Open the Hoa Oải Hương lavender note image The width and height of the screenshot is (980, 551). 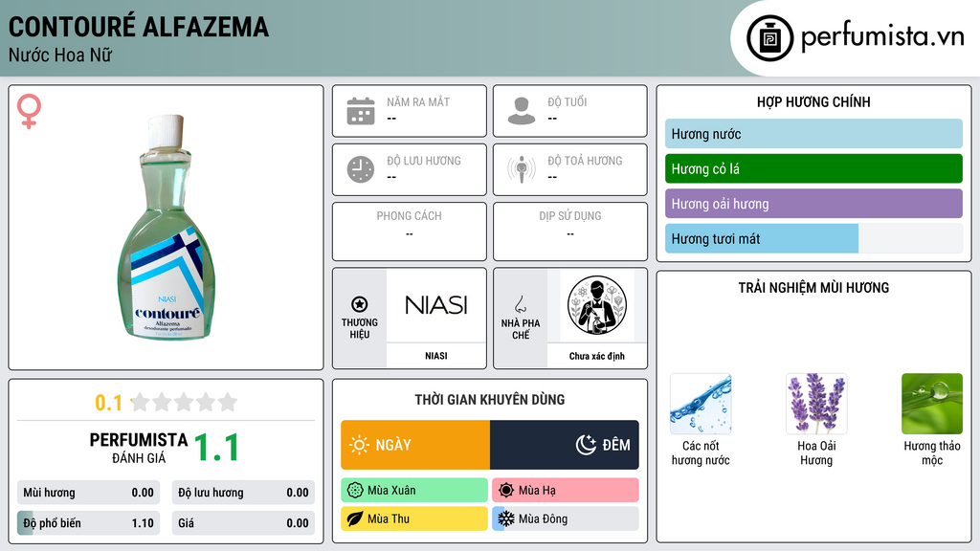(816, 404)
